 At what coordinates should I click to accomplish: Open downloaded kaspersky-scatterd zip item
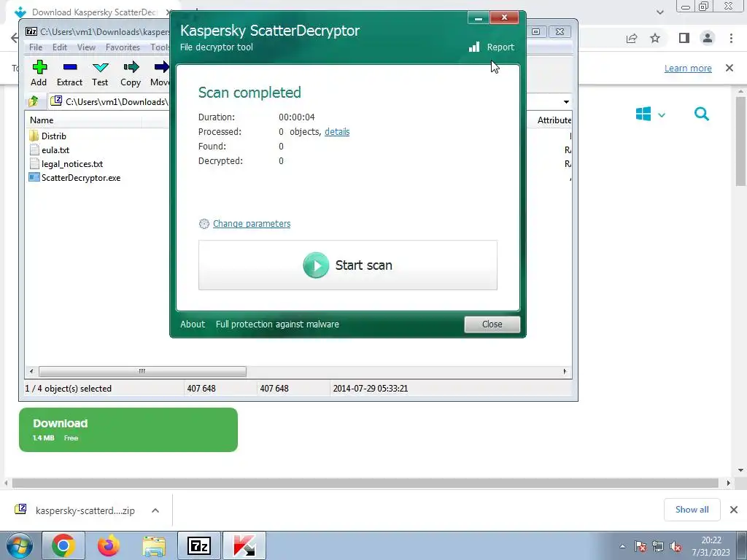click(x=75, y=510)
